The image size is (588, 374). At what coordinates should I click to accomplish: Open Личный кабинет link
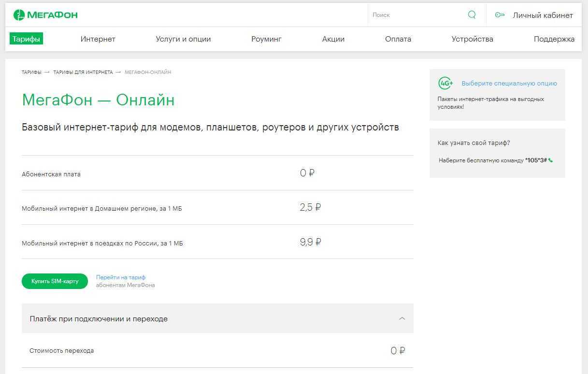pos(543,15)
